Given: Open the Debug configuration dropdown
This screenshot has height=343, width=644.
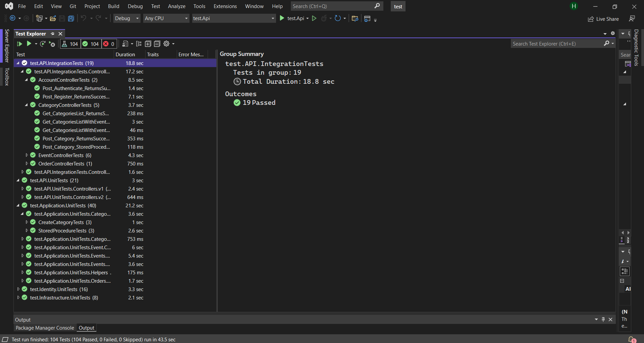Looking at the screenshot, I should (x=126, y=18).
